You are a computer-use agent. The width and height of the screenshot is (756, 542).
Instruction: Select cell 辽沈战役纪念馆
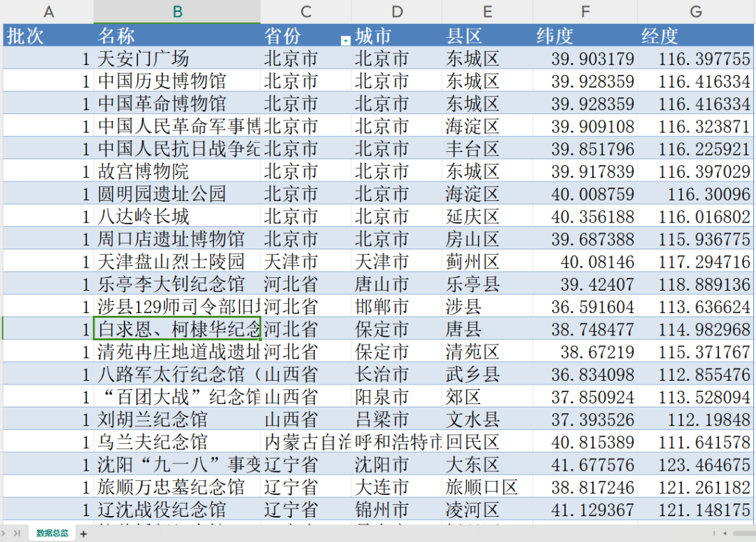tap(177, 509)
